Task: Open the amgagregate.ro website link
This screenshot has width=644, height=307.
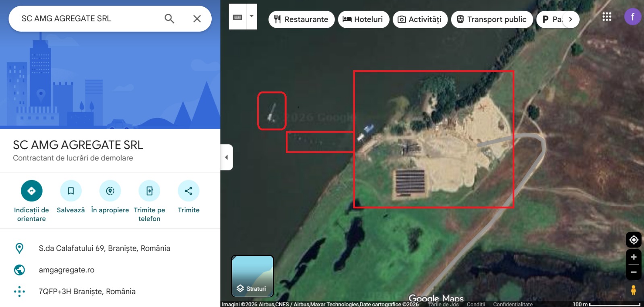Action: click(66, 270)
